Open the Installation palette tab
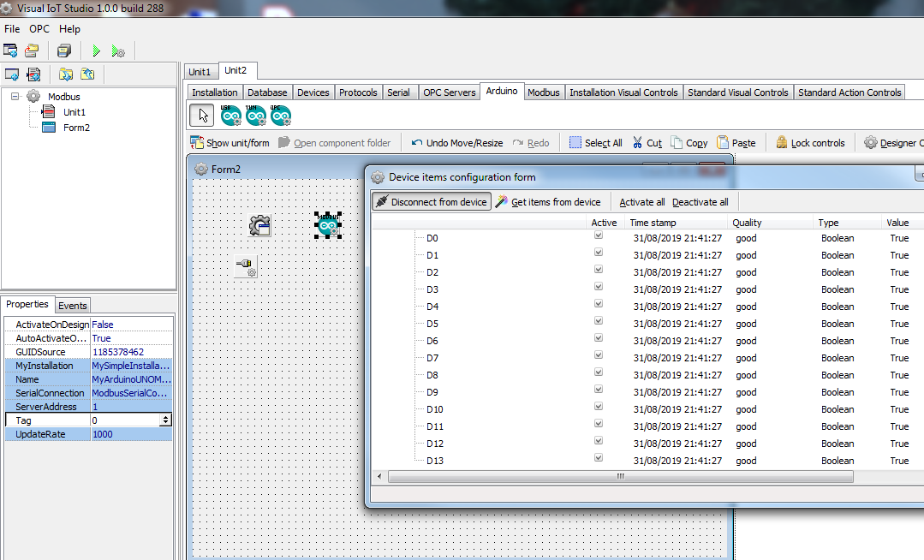Image resolution: width=924 pixels, height=560 pixels. 214,92
